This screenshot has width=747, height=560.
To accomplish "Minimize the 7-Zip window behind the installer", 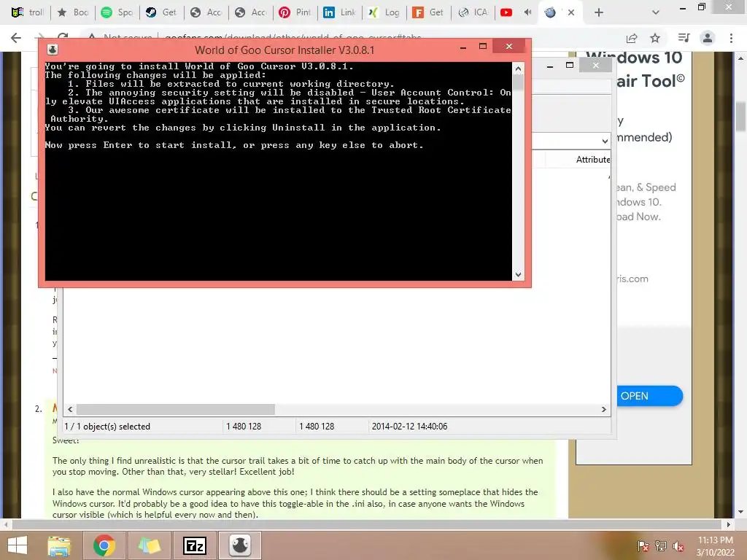I will (x=550, y=66).
